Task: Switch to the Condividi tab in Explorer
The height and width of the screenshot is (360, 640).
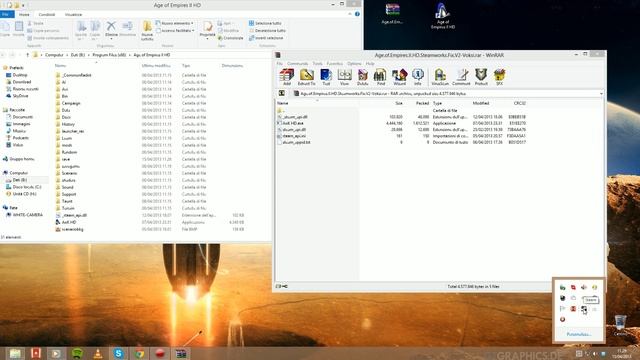Action: pyautogui.click(x=47, y=14)
